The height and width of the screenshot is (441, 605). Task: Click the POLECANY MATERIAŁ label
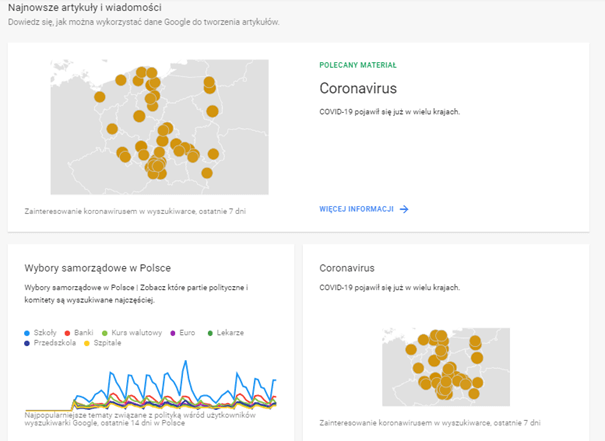pyautogui.click(x=357, y=64)
